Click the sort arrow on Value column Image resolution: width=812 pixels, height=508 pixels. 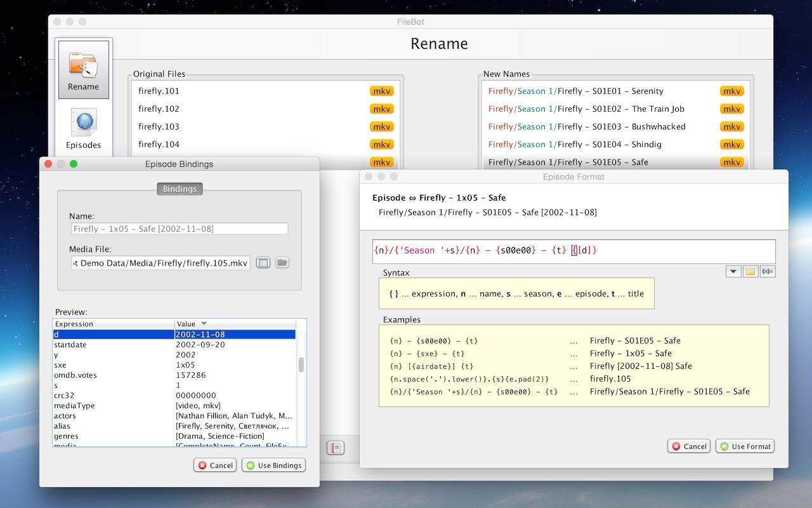tap(204, 324)
